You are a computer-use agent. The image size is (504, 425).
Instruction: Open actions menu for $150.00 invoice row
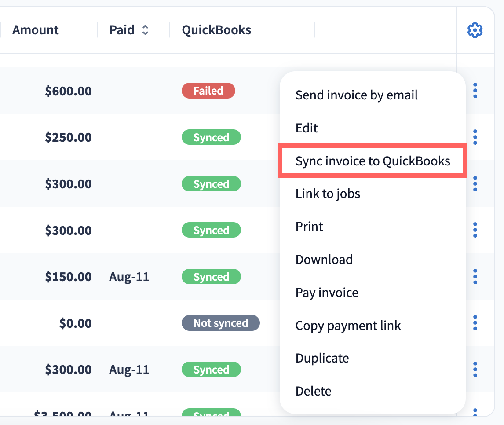tap(475, 277)
